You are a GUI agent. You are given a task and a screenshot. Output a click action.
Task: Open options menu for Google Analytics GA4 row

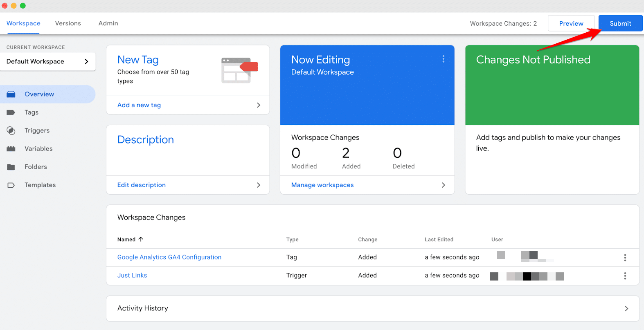(x=625, y=258)
